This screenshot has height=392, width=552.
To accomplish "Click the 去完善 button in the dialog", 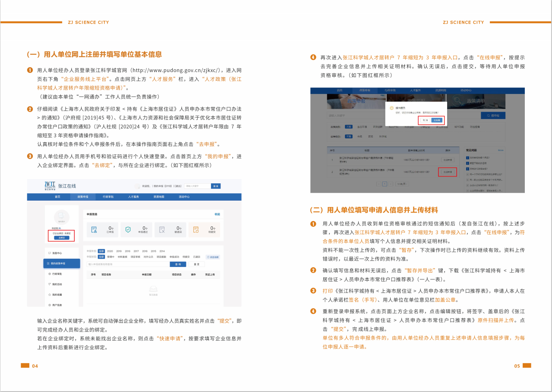I will point(437,120).
